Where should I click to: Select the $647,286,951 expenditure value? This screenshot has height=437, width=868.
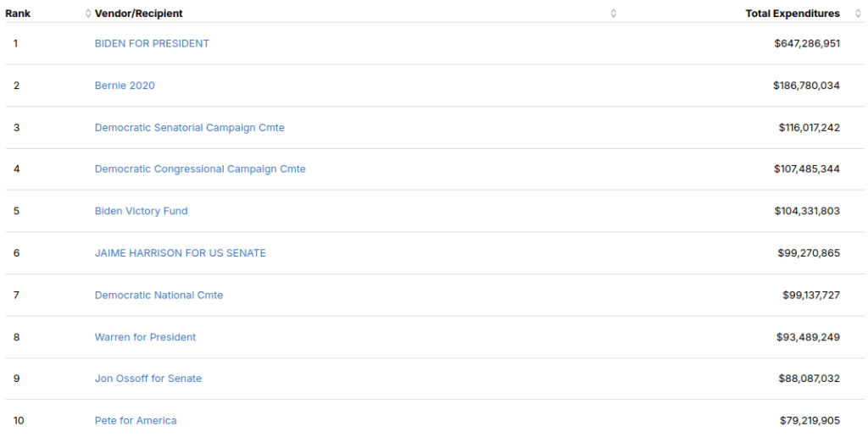click(807, 43)
